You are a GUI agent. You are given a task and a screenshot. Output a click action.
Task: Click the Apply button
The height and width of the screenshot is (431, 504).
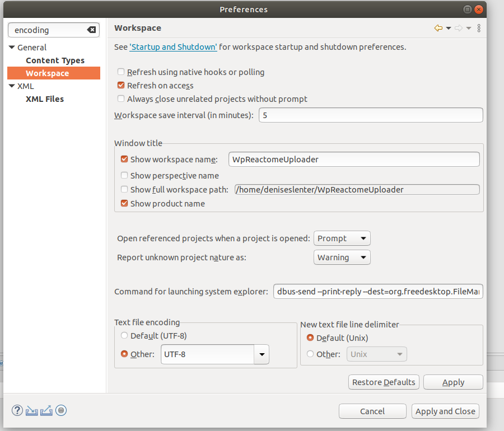(453, 382)
